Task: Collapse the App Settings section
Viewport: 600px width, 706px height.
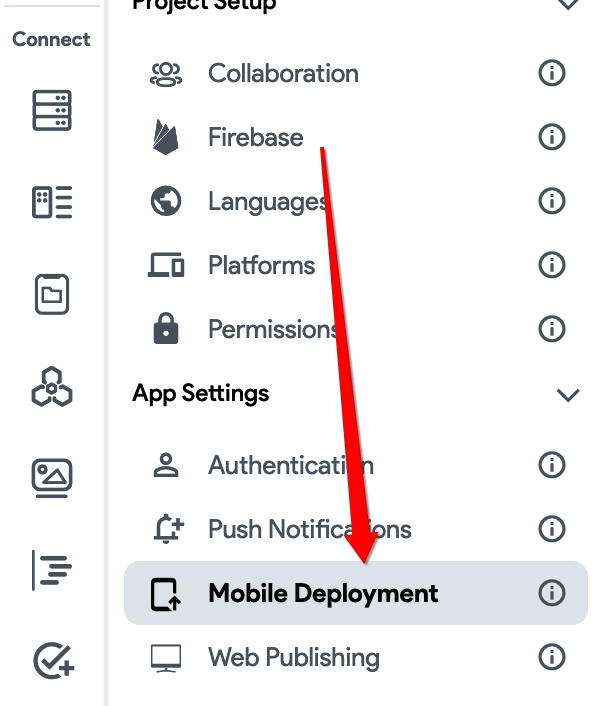Action: pos(568,395)
